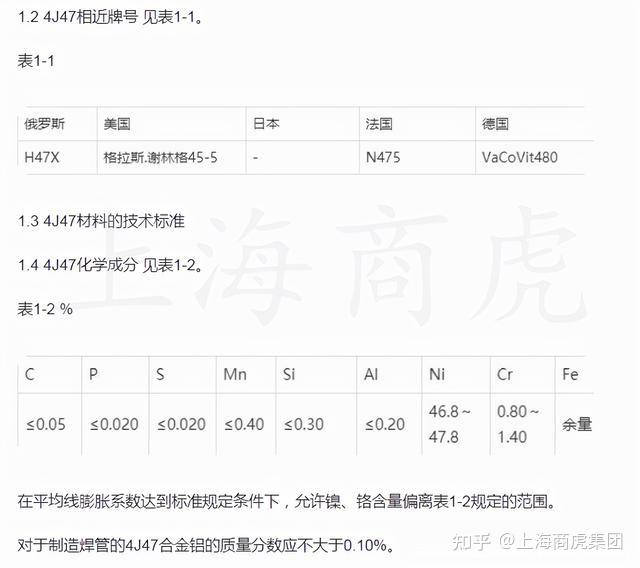Click the "≤0.20" value under Al
This screenshot has width=640, height=568.
pos(385,425)
